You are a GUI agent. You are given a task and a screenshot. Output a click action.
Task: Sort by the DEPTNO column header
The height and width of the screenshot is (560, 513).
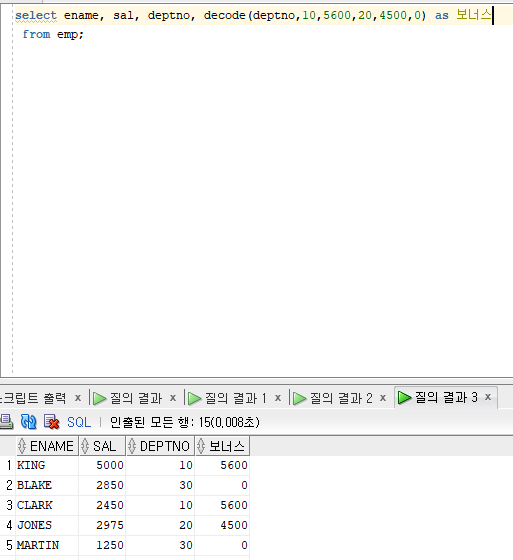click(x=160, y=446)
